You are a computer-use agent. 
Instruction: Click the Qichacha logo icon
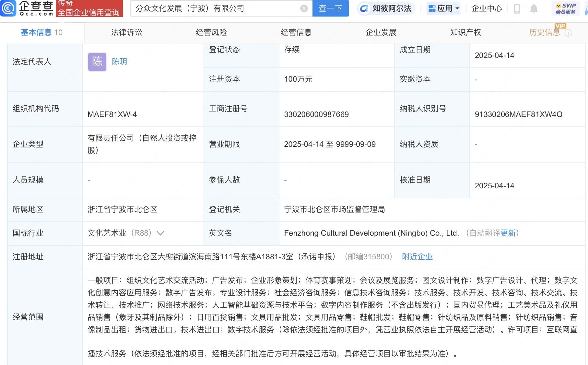pos(8,8)
